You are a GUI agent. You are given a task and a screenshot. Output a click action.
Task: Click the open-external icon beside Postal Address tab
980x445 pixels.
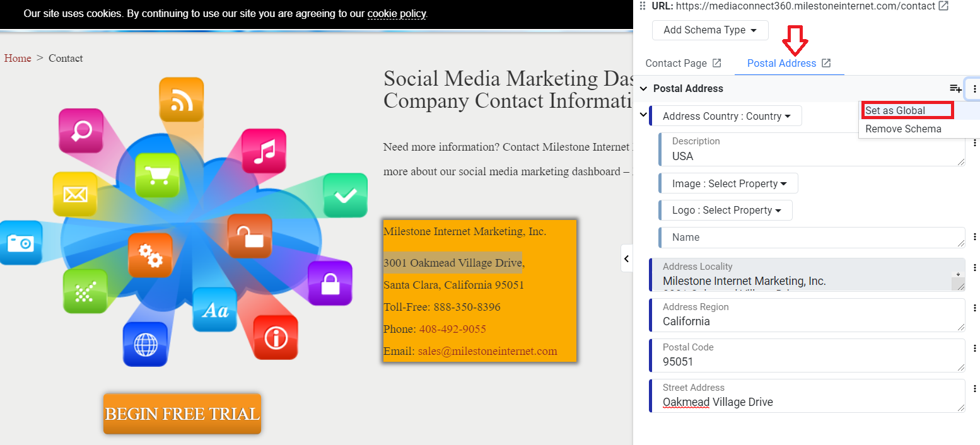pyautogui.click(x=826, y=63)
